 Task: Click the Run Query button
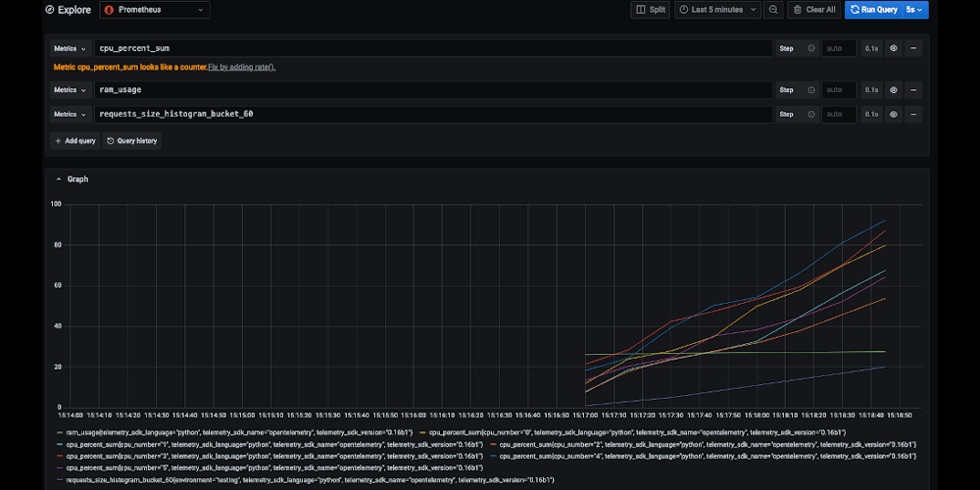[x=873, y=10]
